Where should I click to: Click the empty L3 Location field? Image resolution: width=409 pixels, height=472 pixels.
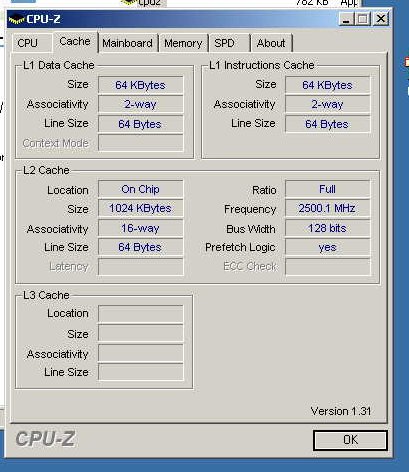[141, 314]
